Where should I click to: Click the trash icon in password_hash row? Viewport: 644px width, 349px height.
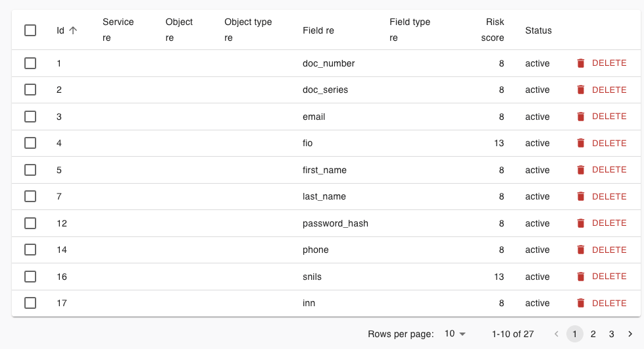click(581, 223)
